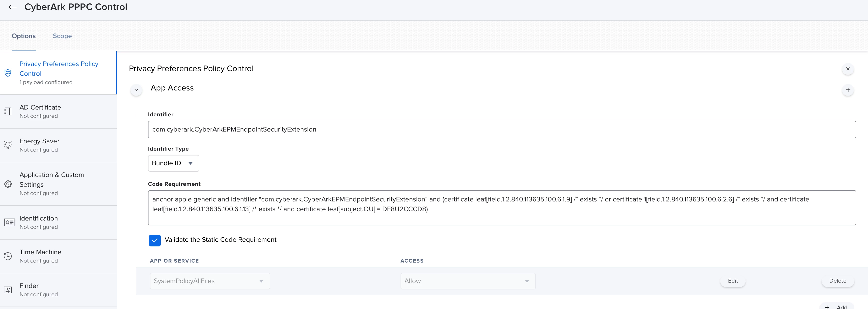Image resolution: width=868 pixels, height=309 pixels.
Task: Add a new App Access entry with the plus
Action: [x=848, y=90]
